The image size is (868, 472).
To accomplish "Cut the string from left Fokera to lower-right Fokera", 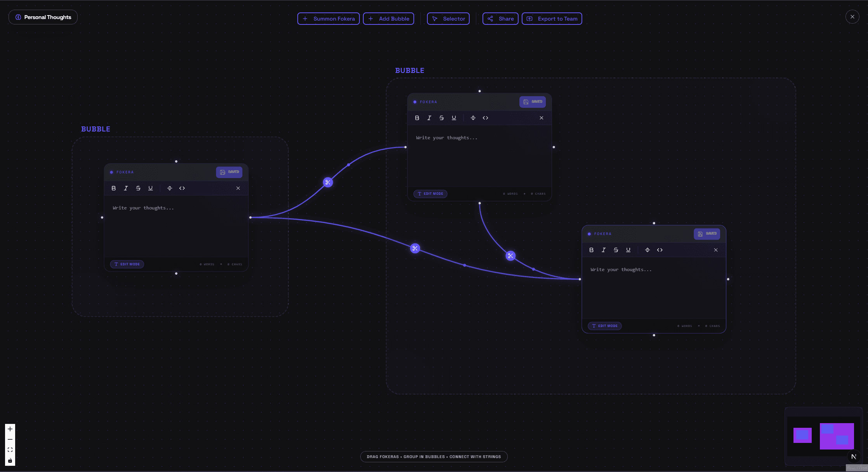I will [415, 248].
